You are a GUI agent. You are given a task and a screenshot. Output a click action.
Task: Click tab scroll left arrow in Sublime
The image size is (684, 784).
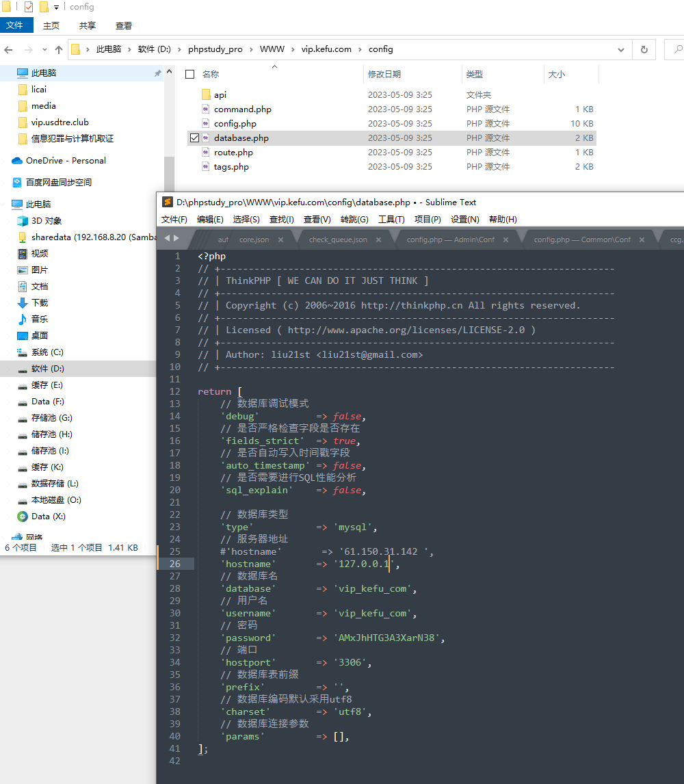(x=167, y=238)
